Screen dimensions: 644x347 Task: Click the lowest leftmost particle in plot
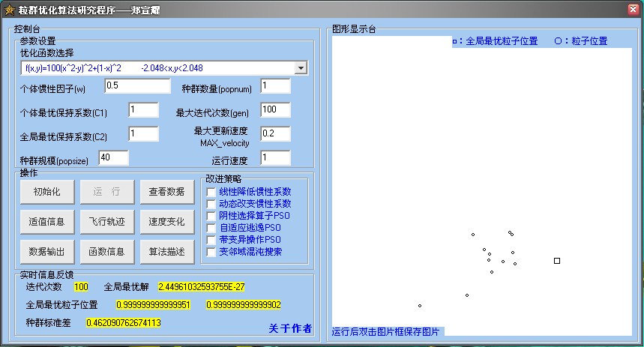click(420, 306)
